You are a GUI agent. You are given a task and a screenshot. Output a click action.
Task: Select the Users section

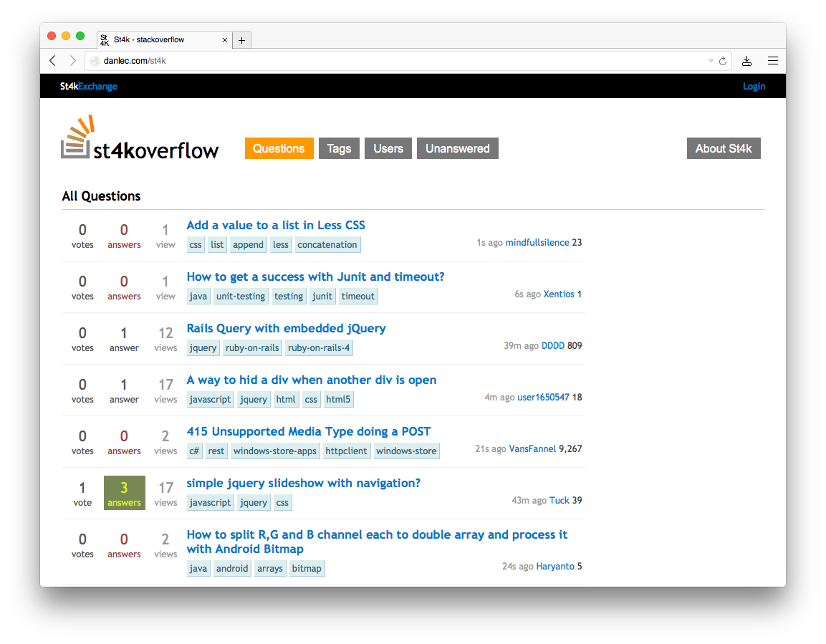[x=388, y=148]
